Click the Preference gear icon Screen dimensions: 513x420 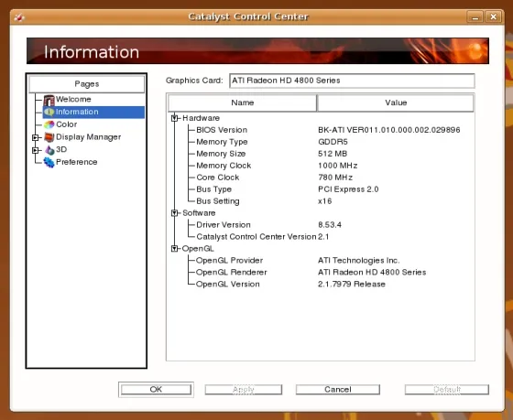tap(49, 162)
